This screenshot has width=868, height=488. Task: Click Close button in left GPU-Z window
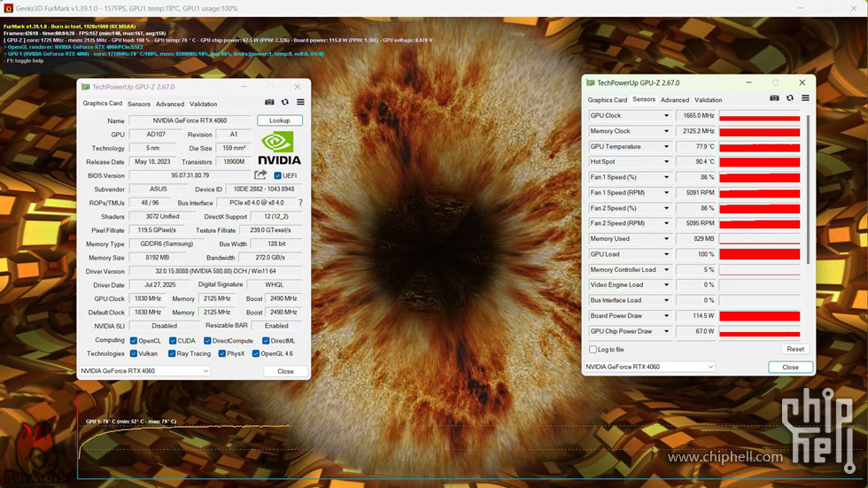tap(285, 371)
